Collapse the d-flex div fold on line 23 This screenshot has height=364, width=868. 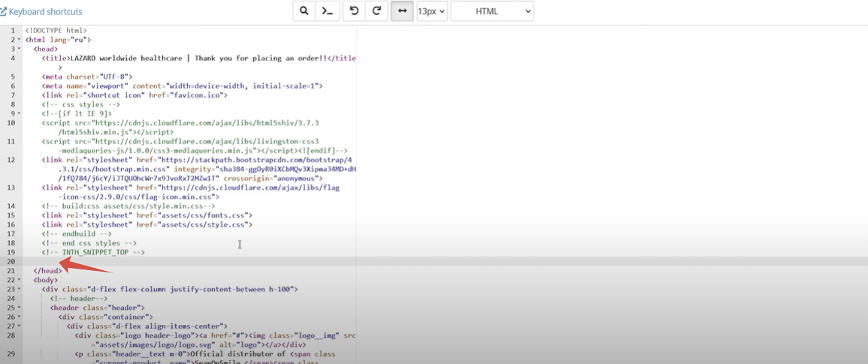(x=20, y=289)
